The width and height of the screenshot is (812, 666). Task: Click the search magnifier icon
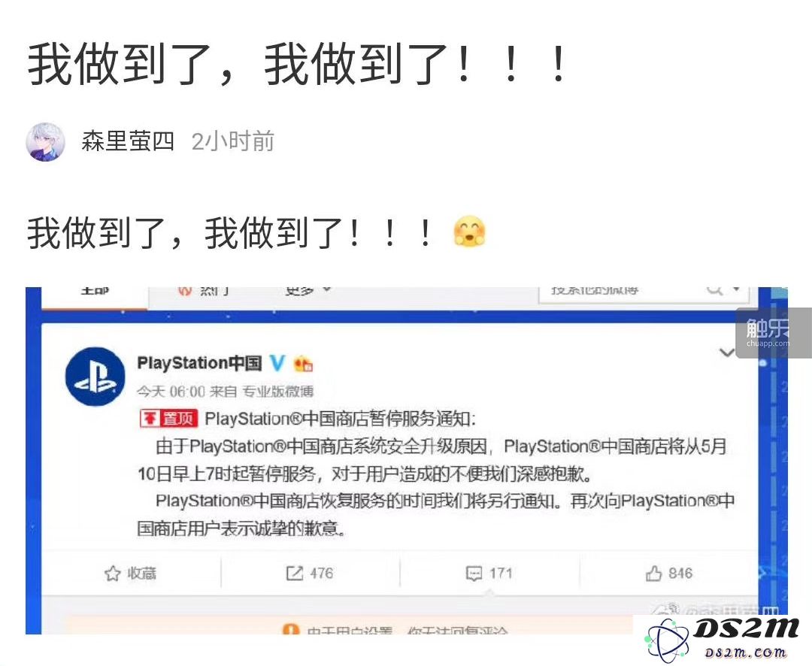[715, 291]
